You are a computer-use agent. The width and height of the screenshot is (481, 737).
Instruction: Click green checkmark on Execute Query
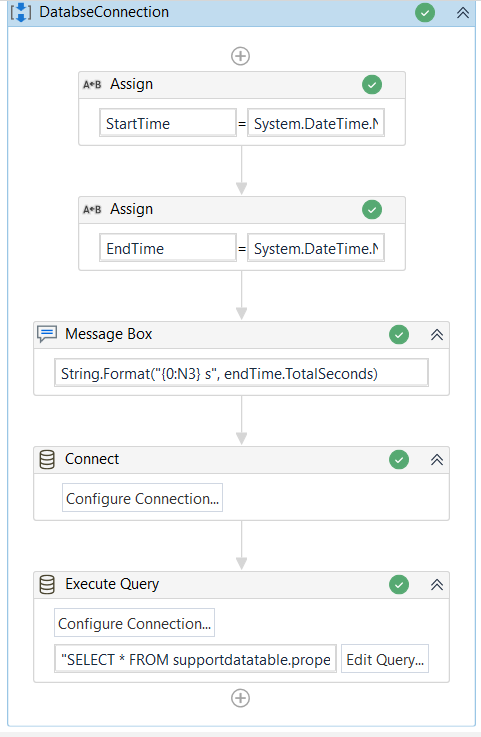(x=399, y=585)
